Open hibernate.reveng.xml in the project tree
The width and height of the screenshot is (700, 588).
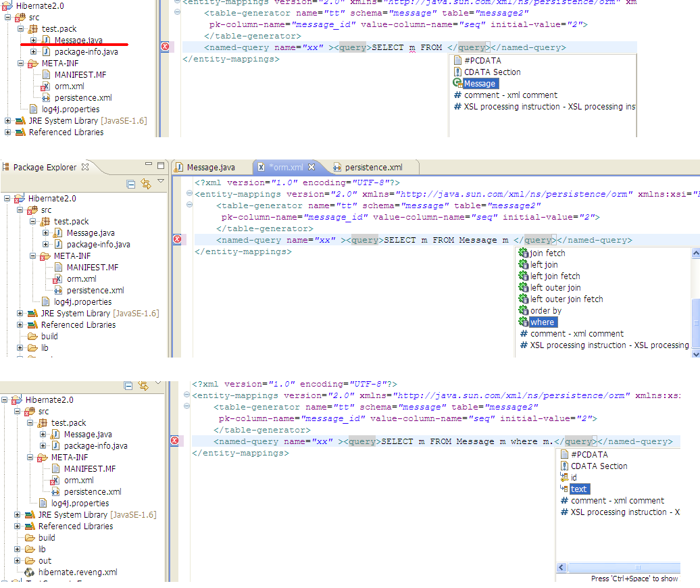tap(78, 572)
